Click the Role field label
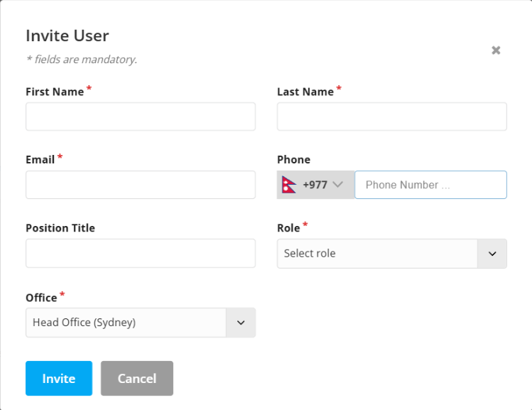 click(288, 228)
